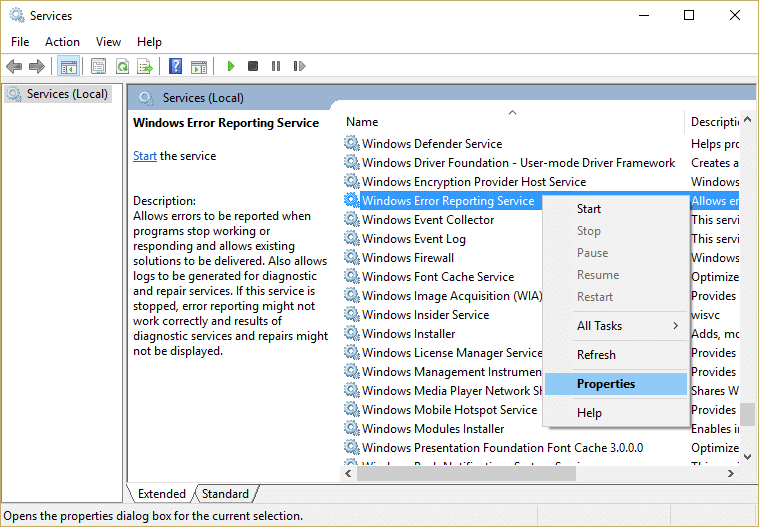Image resolution: width=759 pixels, height=527 pixels.
Task: Click the Pause Service toolbar icon
Action: [276, 66]
